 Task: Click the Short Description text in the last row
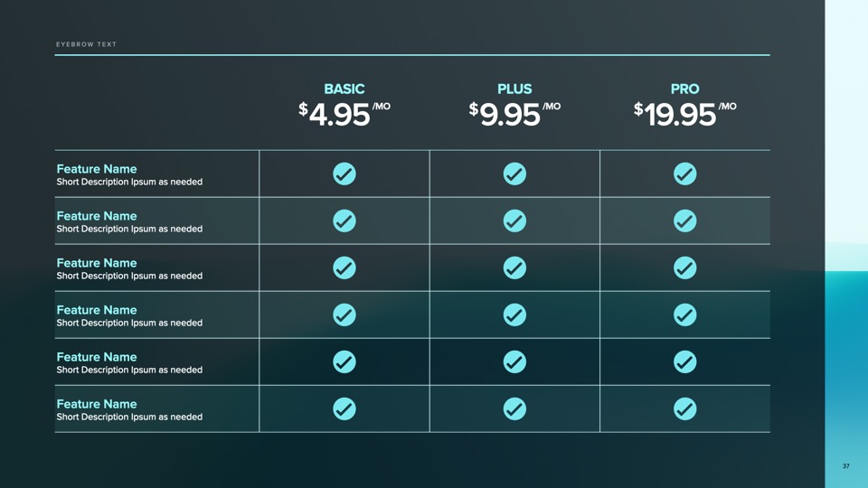pos(129,418)
